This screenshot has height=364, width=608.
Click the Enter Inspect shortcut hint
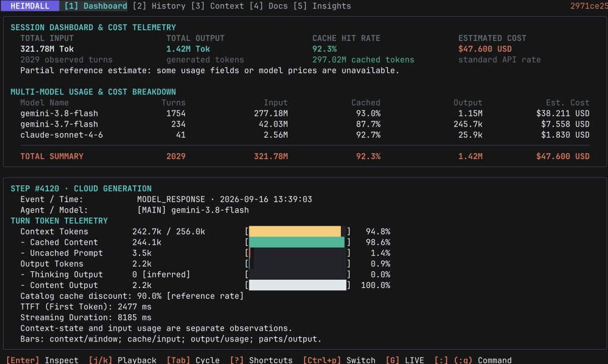tap(42, 360)
